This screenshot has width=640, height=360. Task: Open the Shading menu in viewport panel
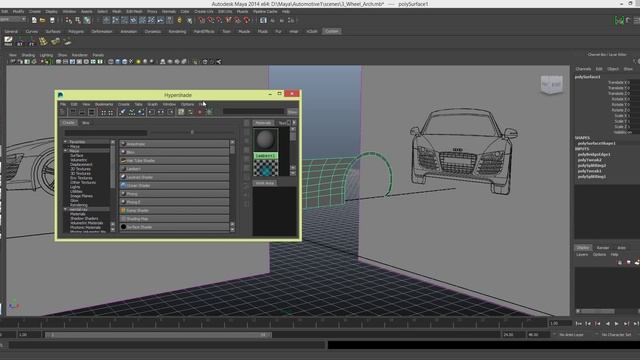point(28,55)
